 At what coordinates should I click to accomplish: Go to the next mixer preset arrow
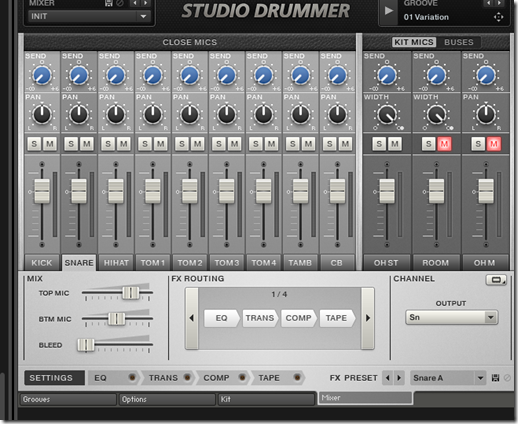click(x=145, y=3)
